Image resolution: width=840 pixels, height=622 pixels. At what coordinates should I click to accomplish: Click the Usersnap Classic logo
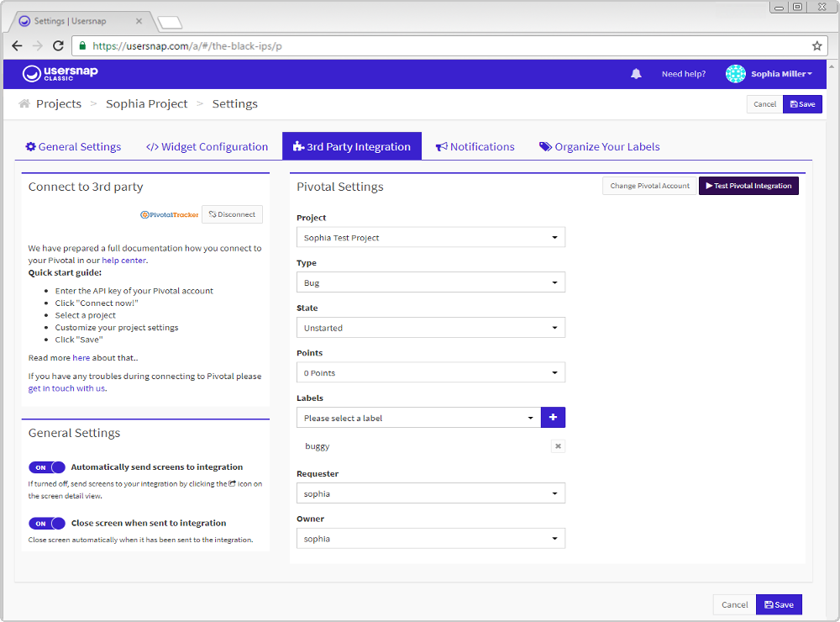[x=60, y=73]
